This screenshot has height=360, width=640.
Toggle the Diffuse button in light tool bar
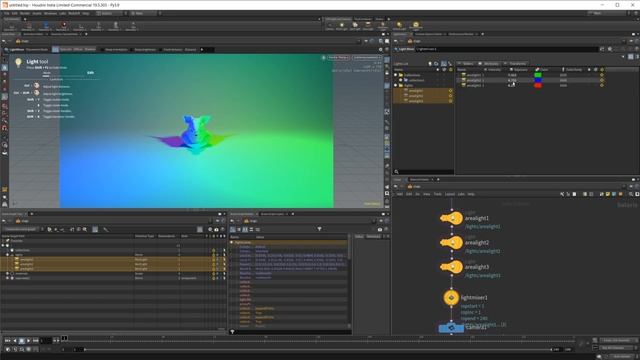(x=78, y=49)
